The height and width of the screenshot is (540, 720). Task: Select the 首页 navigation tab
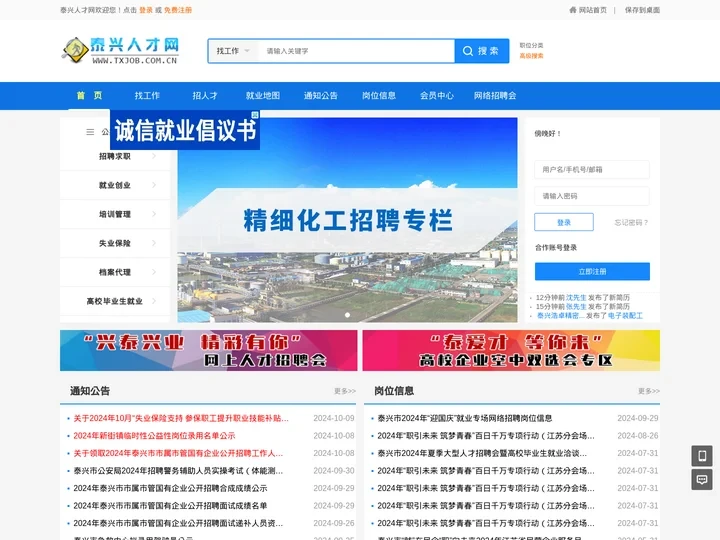pos(89,96)
